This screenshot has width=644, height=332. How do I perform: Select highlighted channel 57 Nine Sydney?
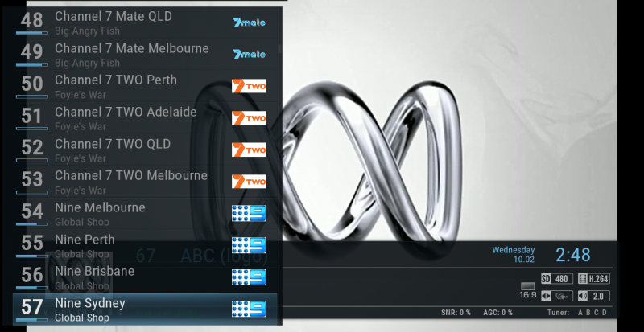click(x=145, y=309)
